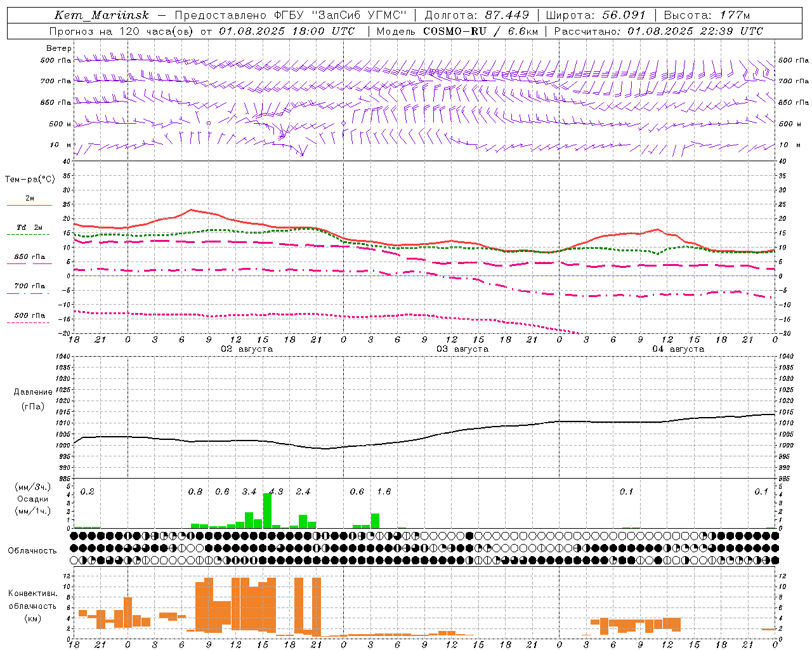Click the '850 гПа' temperature legend entry
The width and height of the screenshot is (812, 650).
[29, 257]
